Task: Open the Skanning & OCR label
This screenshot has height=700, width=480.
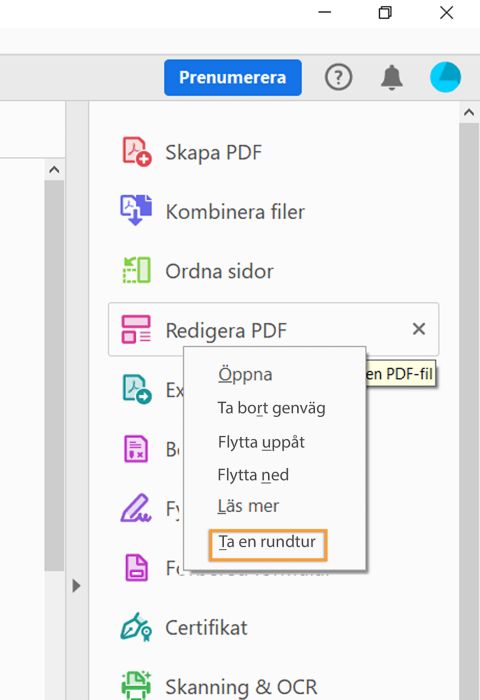Action: (241, 687)
